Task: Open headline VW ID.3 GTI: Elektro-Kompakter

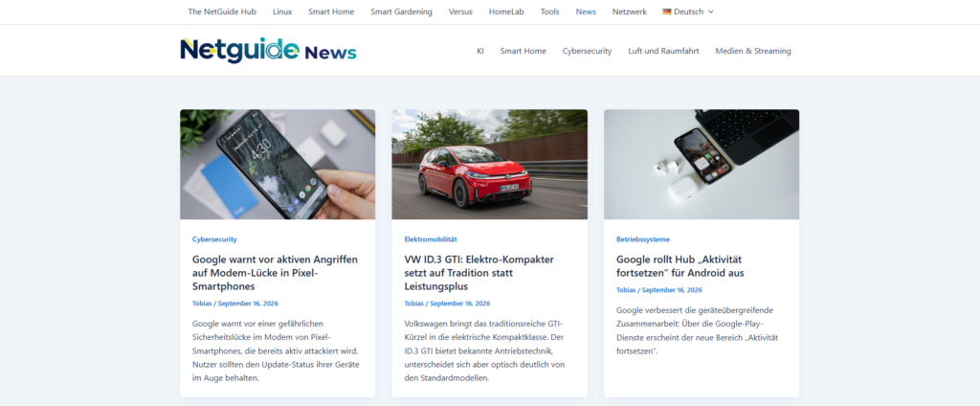Action: tap(479, 273)
